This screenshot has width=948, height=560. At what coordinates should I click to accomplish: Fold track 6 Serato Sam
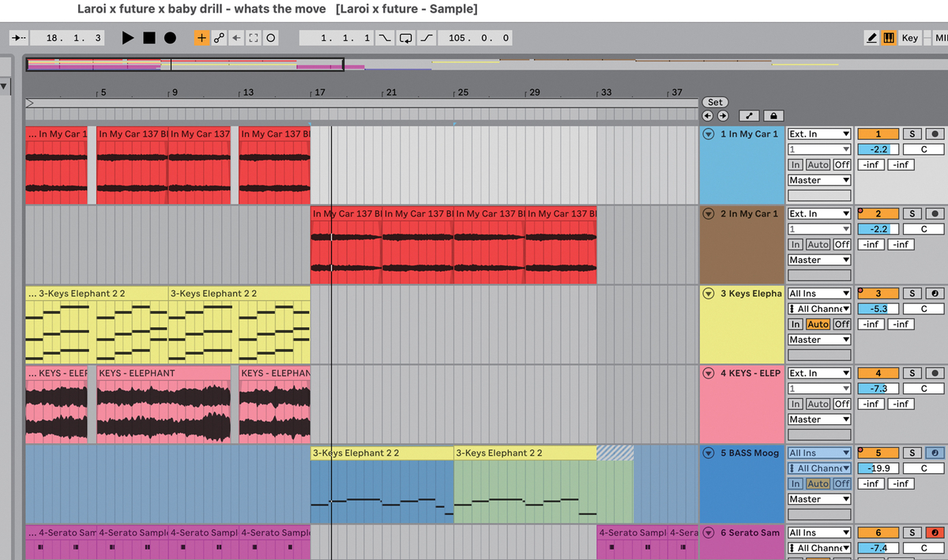coord(709,533)
